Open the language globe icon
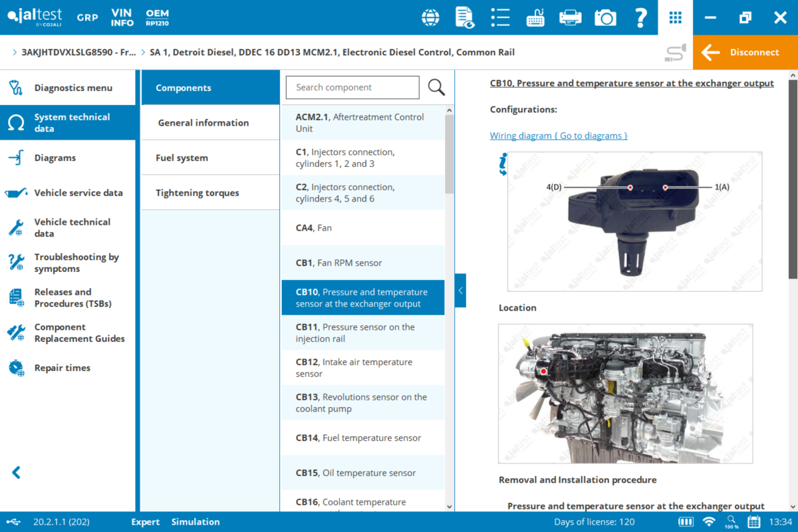Viewport: 798px width, 532px height. coord(430,17)
